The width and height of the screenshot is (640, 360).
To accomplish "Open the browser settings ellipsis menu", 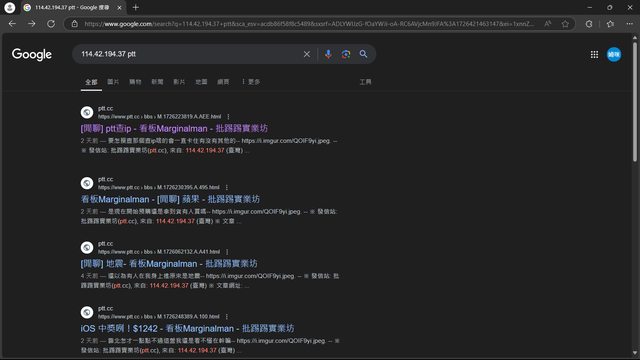I will [x=630, y=24].
